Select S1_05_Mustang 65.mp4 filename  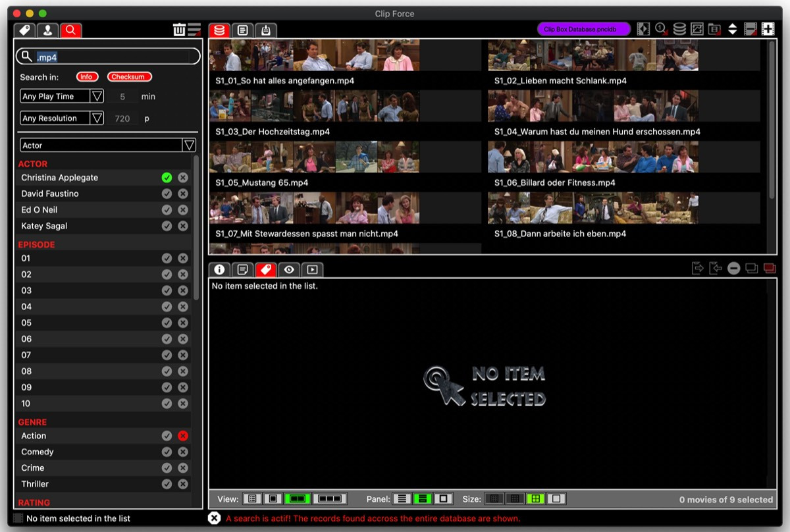tap(261, 182)
